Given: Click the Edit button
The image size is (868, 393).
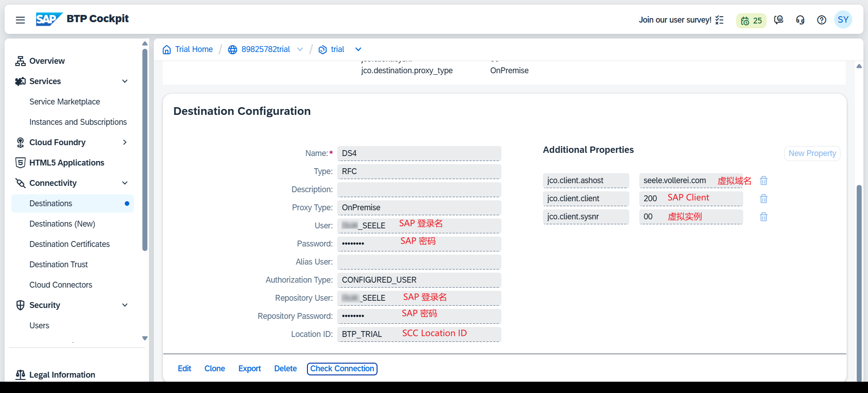Looking at the screenshot, I should pyautogui.click(x=184, y=369).
